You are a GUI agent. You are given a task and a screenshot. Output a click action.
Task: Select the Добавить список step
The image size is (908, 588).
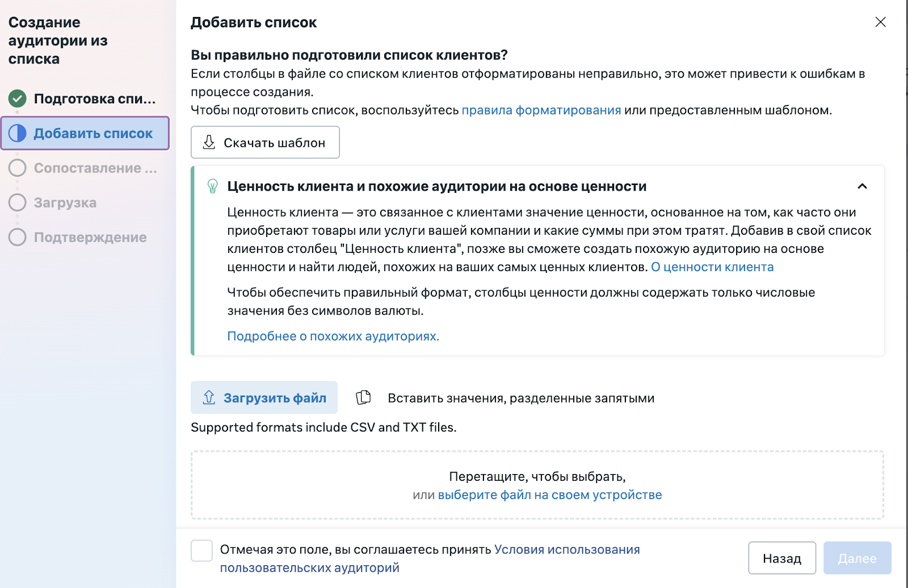[85, 133]
